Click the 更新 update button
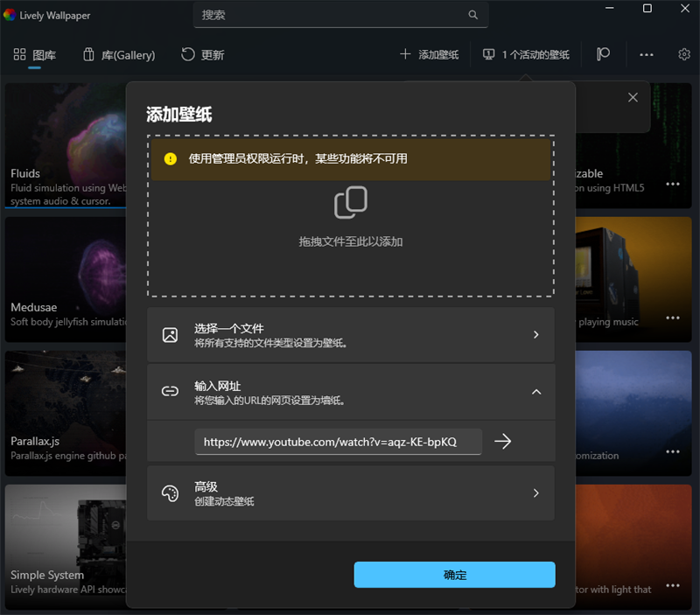 click(x=203, y=55)
